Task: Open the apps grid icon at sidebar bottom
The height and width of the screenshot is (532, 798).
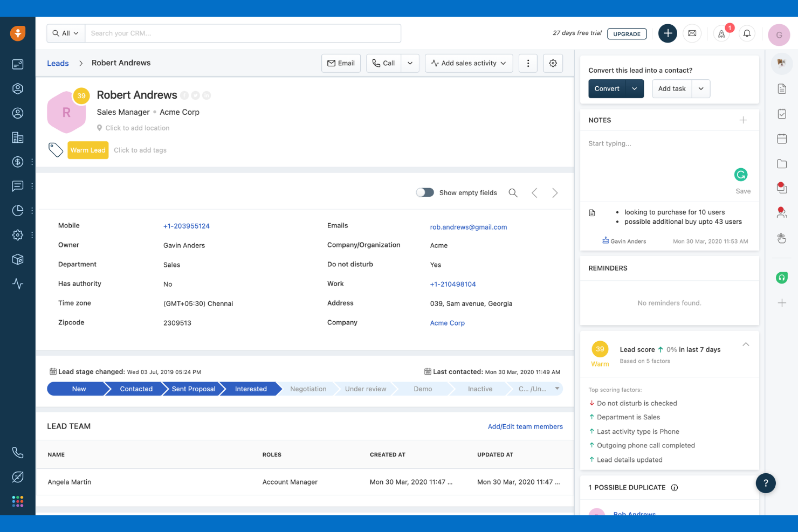Action: pyautogui.click(x=18, y=501)
